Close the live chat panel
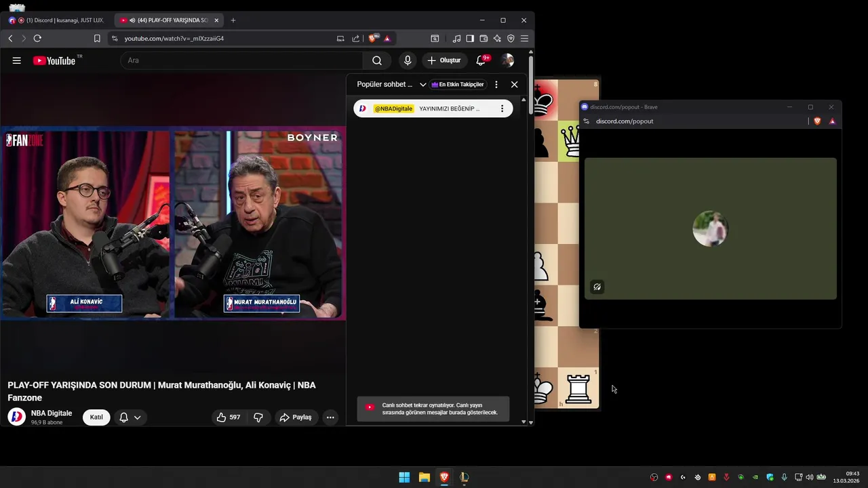The width and height of the screenshot is (868, 488). (x=515, y=85)
